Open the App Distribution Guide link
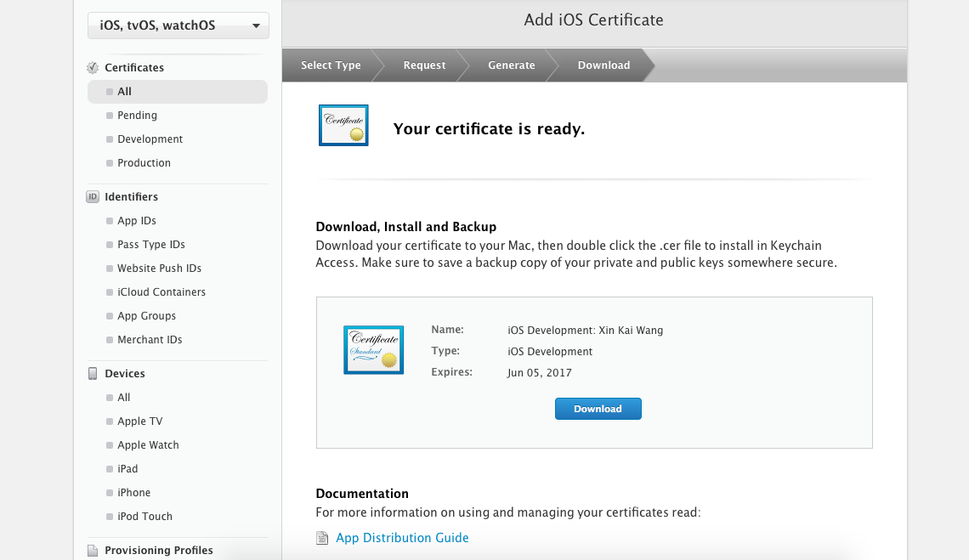This screenshot has height=560, width=969. click(x=402, y=538)
